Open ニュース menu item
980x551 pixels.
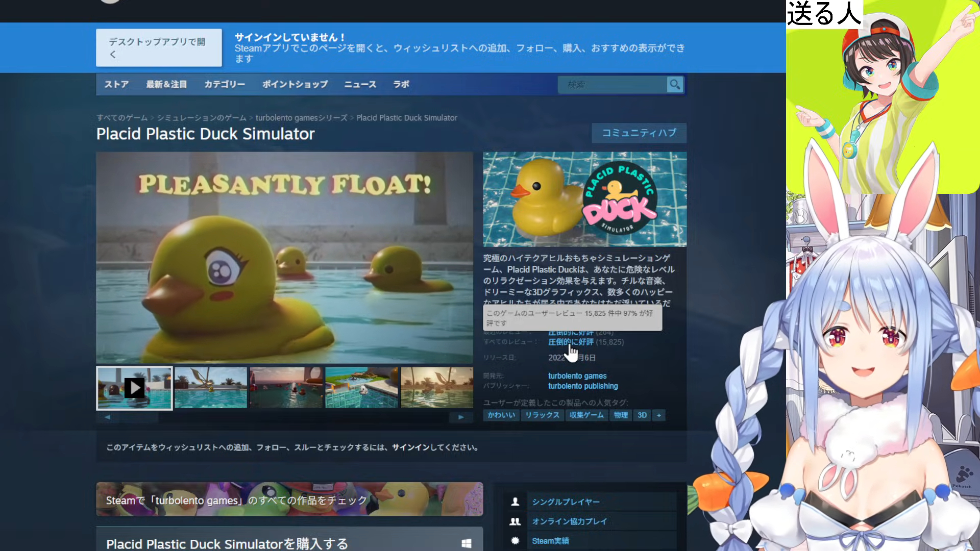point(360,84)
